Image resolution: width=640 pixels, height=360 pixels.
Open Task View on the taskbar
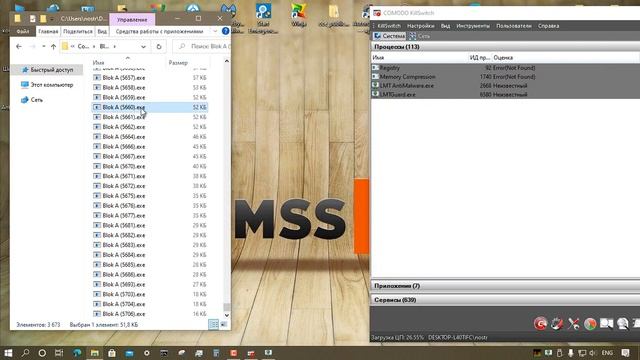point(59,353)
